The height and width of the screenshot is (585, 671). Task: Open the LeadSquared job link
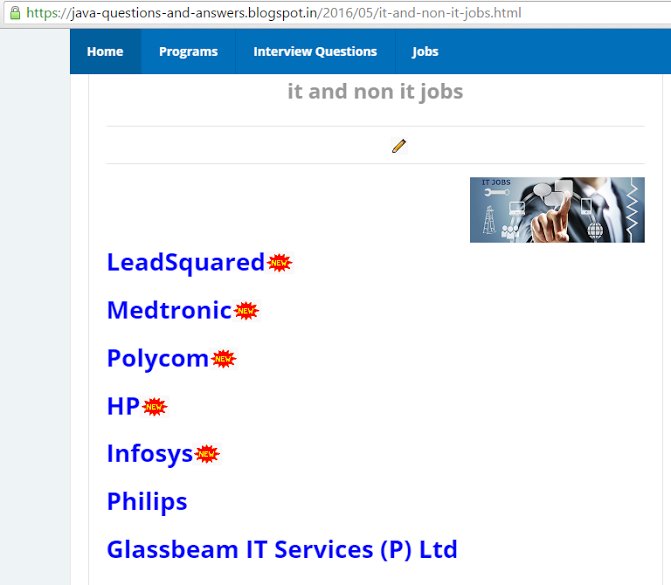[186, 262]
